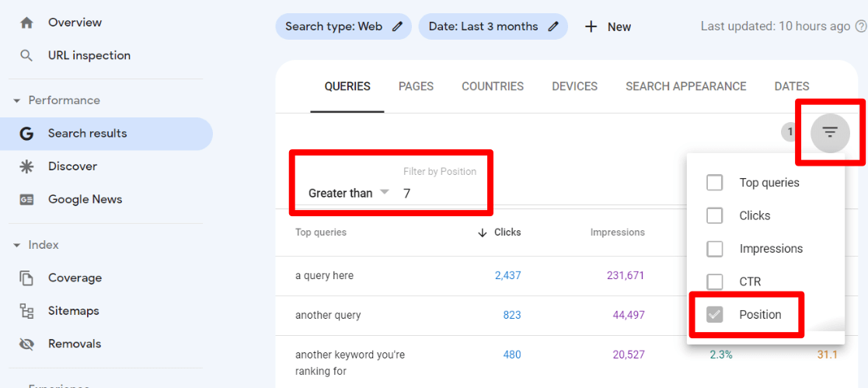Add a New filter

[607, 26]
